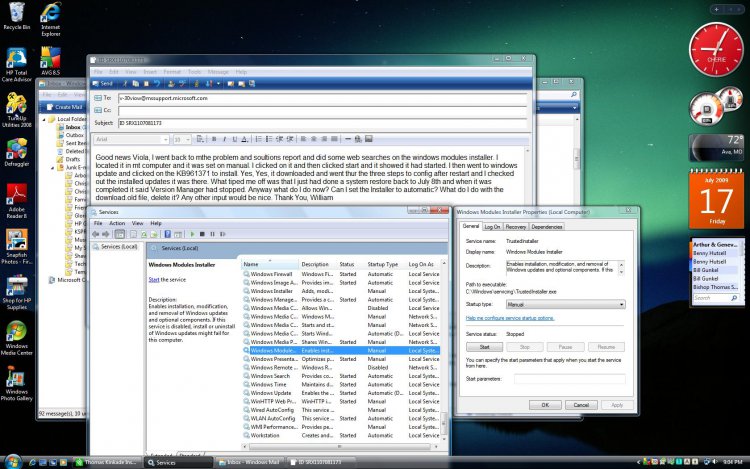Screen dimensions: 750x469
Task: Open the Defraggler desktop icon
Action: 16,153
